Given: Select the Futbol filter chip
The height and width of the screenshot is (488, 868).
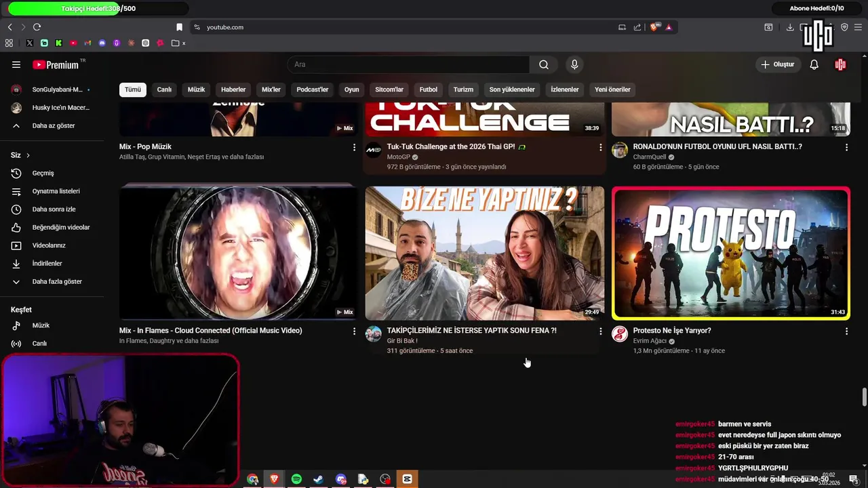Looking at the screenshot, I should click(429, 89).
